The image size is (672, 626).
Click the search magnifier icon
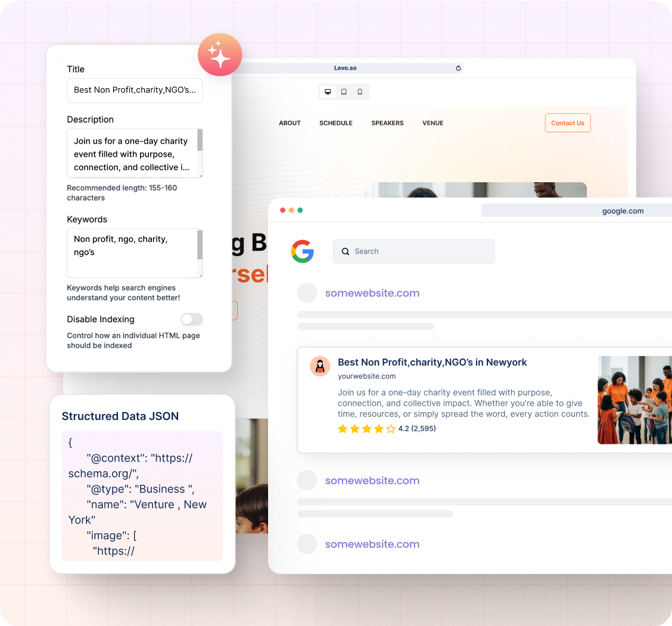[346, 251]
